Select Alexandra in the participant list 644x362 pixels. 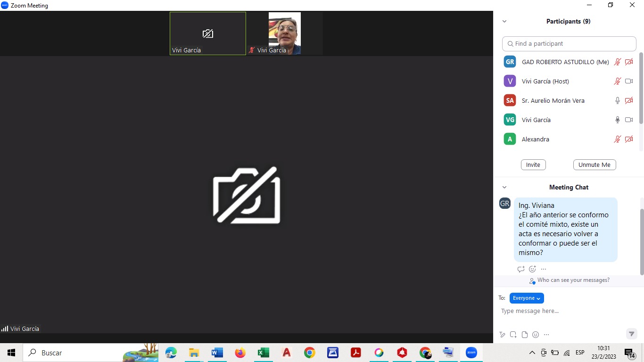point(535,139)
